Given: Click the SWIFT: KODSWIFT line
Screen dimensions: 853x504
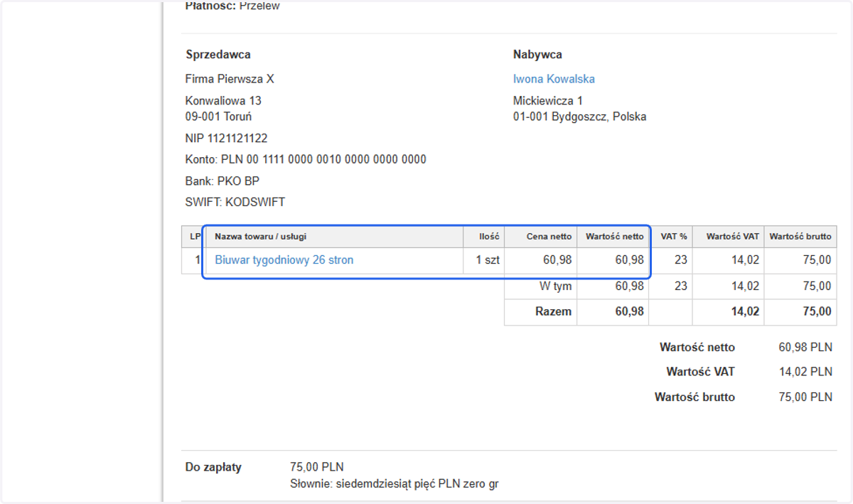Looking at the screenshot, I should tap(235, 202).
